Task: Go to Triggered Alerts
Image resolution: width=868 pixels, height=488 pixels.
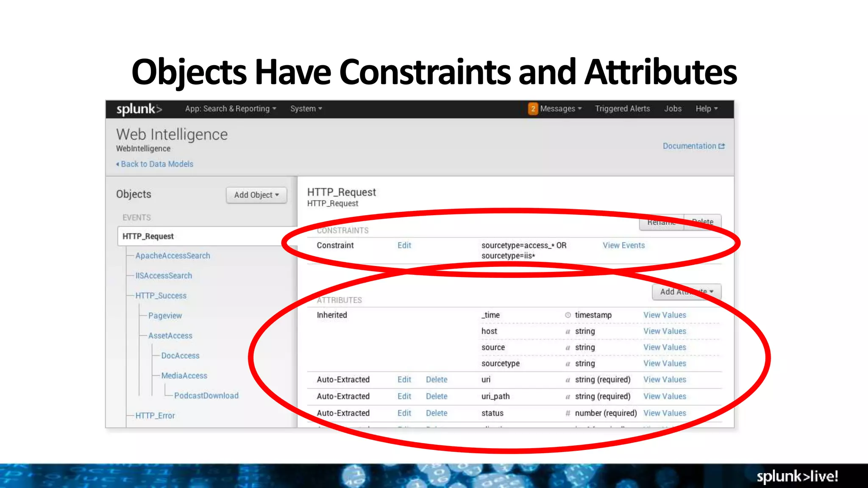Action: pyautogui.click(x=622, y=109)
